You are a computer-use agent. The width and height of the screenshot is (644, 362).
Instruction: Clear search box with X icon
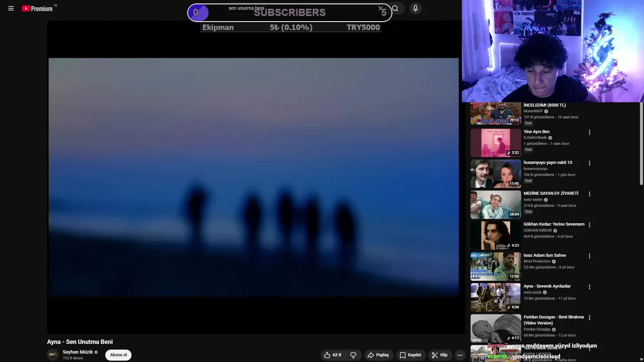380,9
